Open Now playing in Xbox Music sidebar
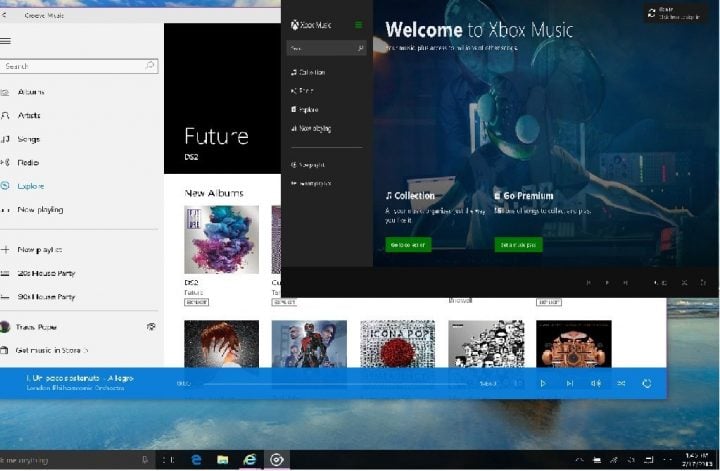The image size is (720, 471). click(x=311, y=129)
